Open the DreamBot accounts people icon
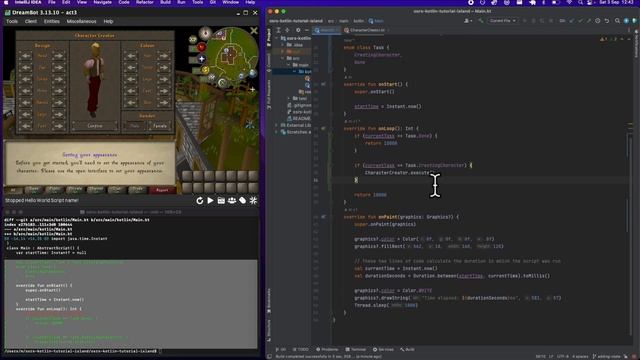The height and width of the screenshot is (360, 640). [232, 200]
